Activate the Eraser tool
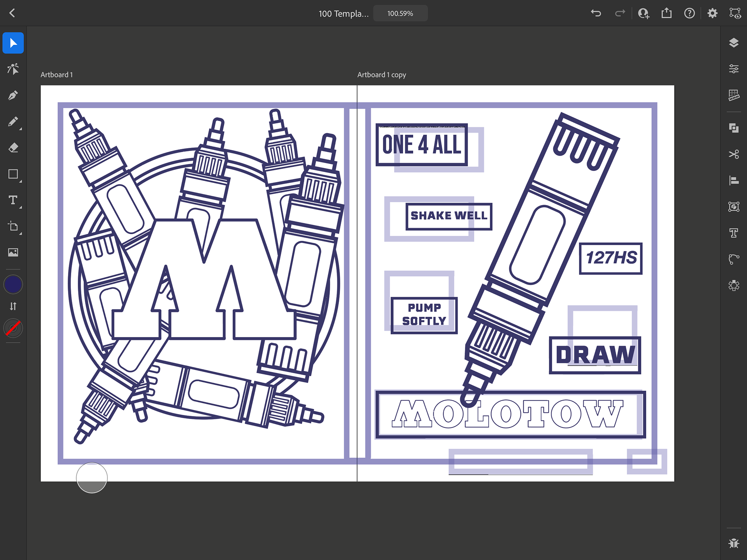747x560 pixels. pos(13,148)
